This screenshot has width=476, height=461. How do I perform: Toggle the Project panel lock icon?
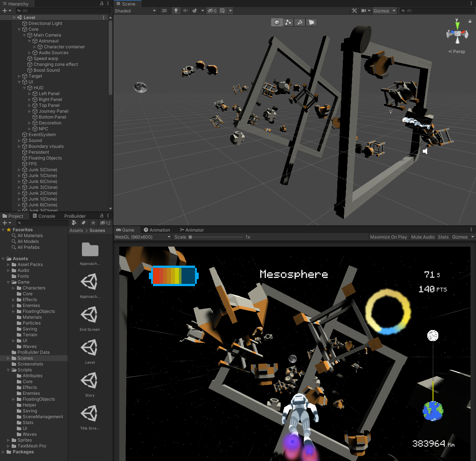pyautogui.click(x=102, y=215)
